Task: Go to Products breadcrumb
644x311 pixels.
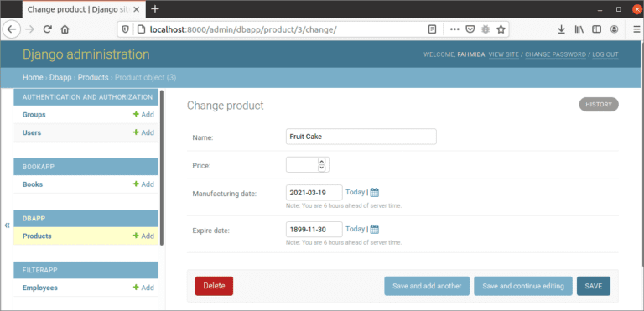Action: coord(93,78)
